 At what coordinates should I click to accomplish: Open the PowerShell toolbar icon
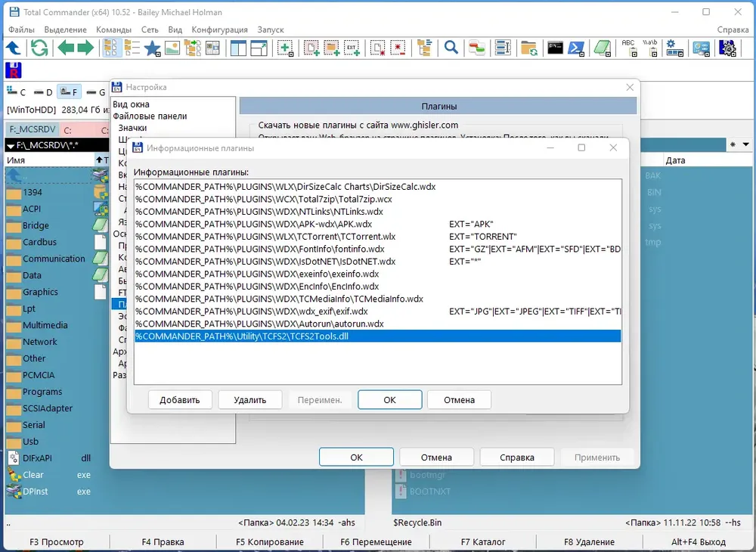point(576,48)
